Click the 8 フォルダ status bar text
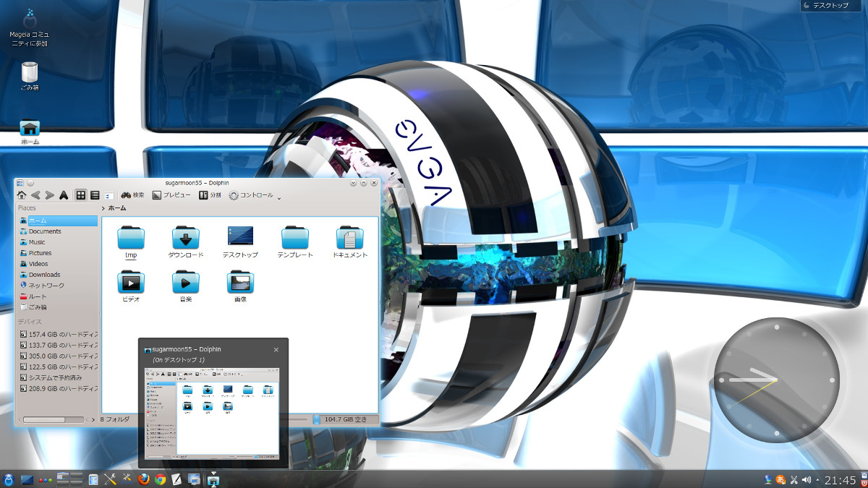 [114, 419]
